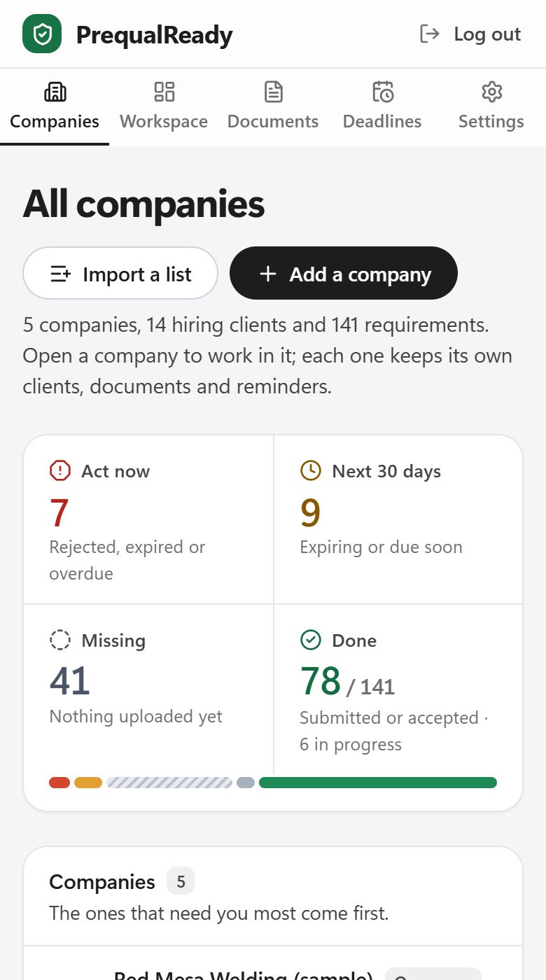Screen dimensions: 546x980
Task: Click 'Expiring or due soon' text
Action: [x=381, y=547]
